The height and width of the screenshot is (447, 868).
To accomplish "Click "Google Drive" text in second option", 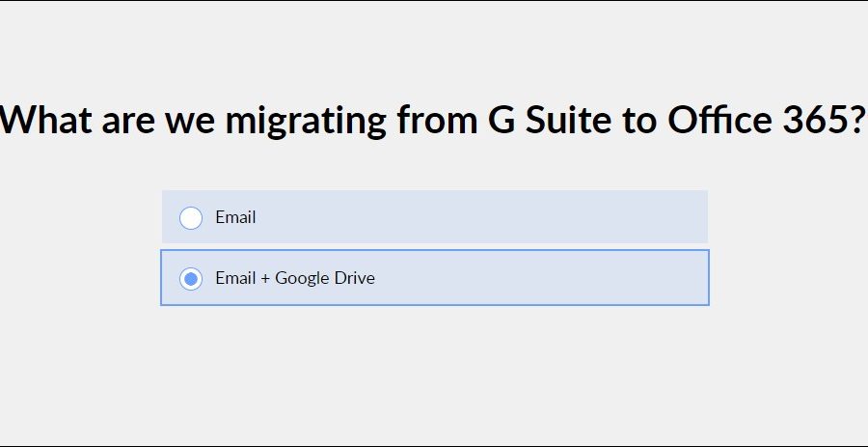I will (325, 278).
